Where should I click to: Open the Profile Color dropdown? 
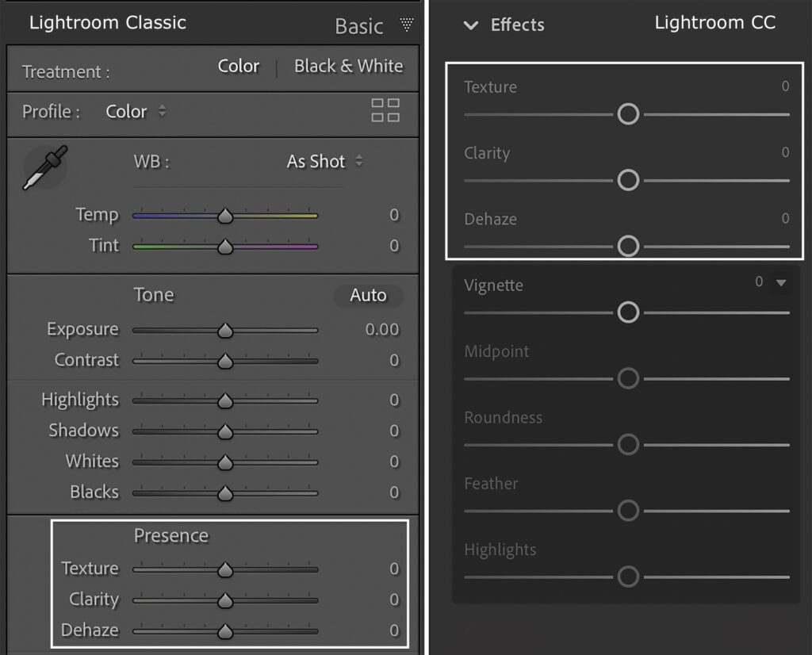136,112
